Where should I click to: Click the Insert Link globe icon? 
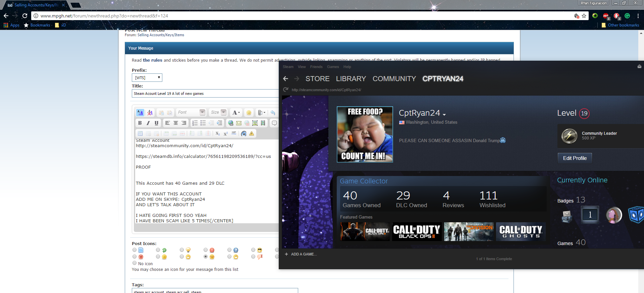click(230, 123)
